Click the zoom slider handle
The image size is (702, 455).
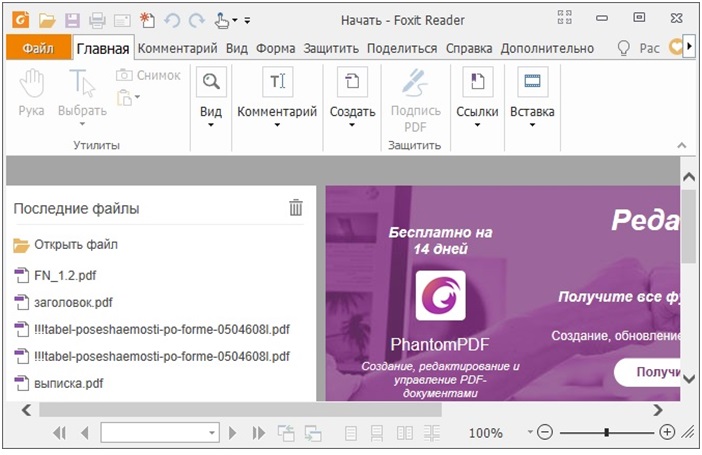click(x=607, y=433)
